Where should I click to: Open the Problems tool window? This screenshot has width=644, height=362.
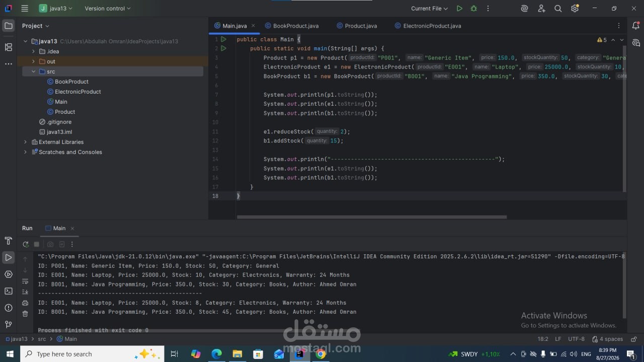pos(8,308)
